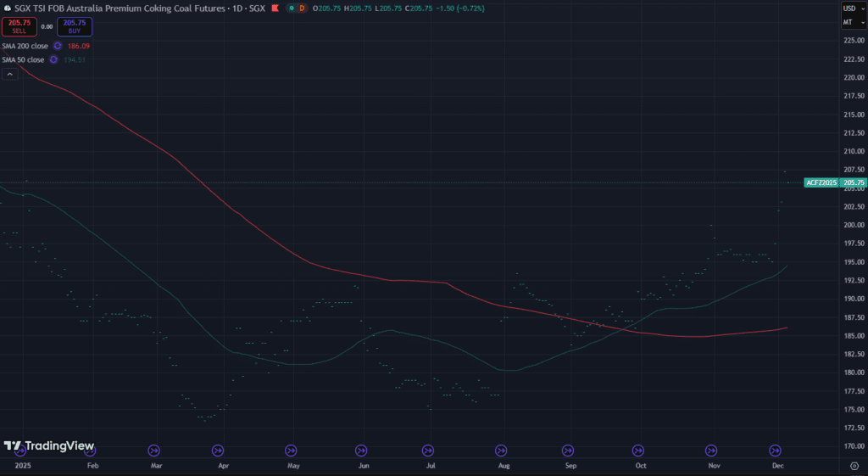
Task: Click the coal symbol logo icon in title
Action: tap(8, 8)
